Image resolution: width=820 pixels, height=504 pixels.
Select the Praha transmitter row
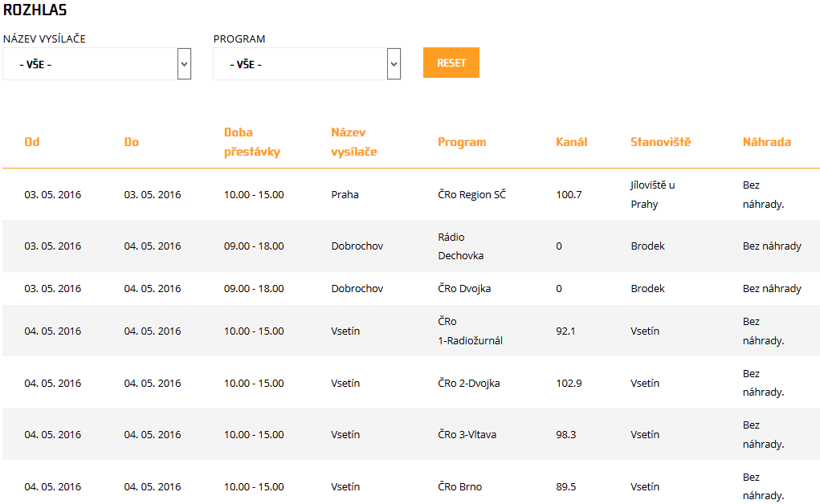point(345,195)
